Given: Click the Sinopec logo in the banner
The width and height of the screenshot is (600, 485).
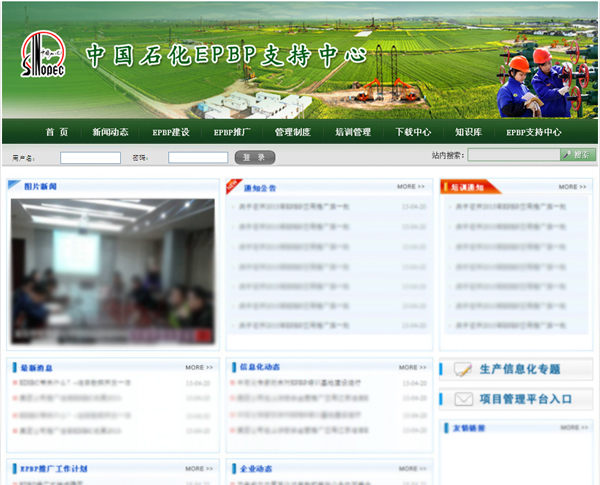Looking at the screenshot, I should 43,57.
